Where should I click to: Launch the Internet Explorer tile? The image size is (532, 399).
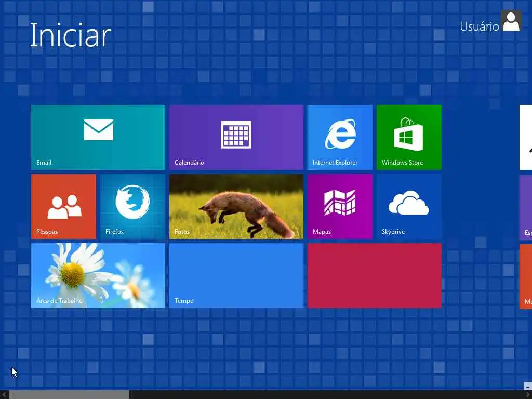click(x=340, y=137)
